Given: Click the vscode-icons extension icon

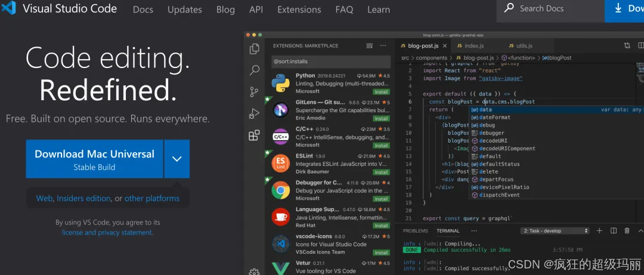Looking at the screenshot, I should click(x=280, y=244).
